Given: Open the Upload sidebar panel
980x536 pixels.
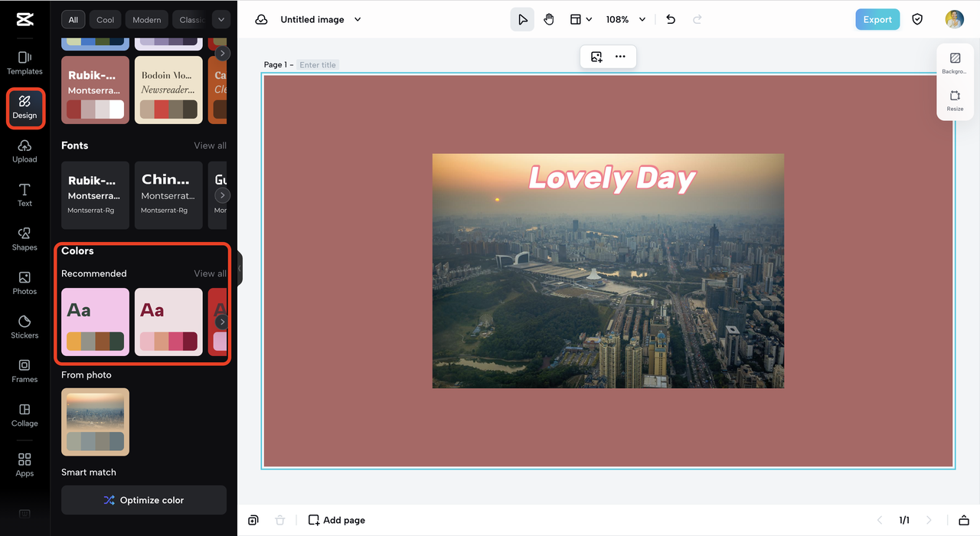Looking at the screenshot, I should [24, 152].
